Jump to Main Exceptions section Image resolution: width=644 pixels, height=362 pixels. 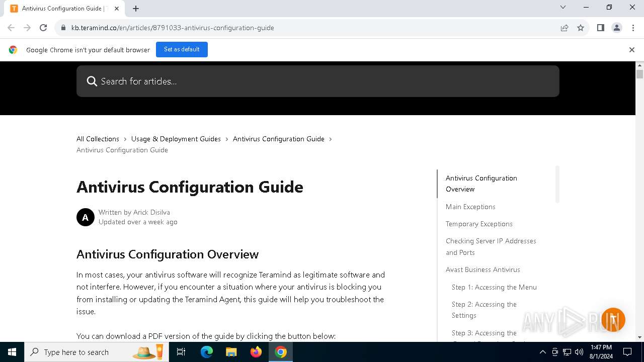point(470,207)
